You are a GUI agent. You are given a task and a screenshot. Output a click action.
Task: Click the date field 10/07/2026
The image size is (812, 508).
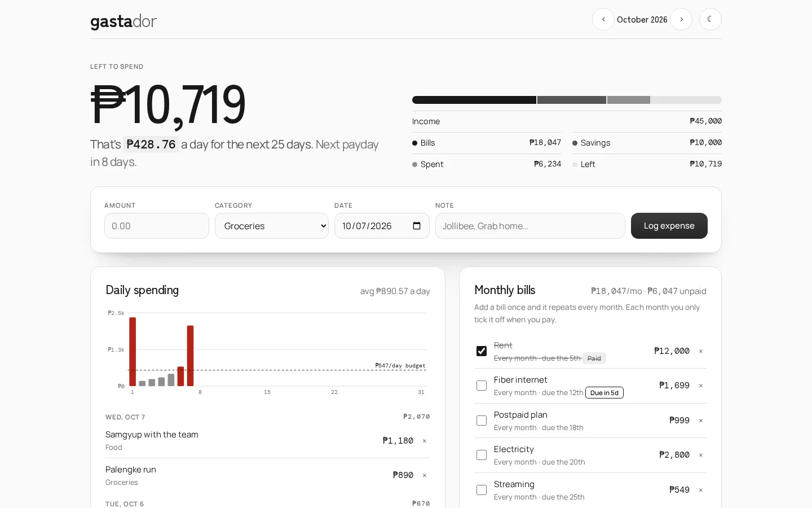click(382, 226)
